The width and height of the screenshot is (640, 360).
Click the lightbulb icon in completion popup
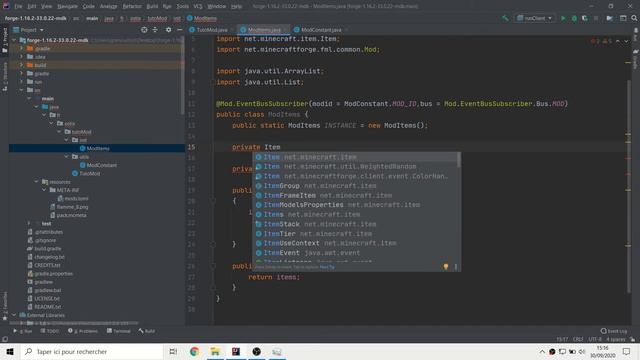pos(446,267)
